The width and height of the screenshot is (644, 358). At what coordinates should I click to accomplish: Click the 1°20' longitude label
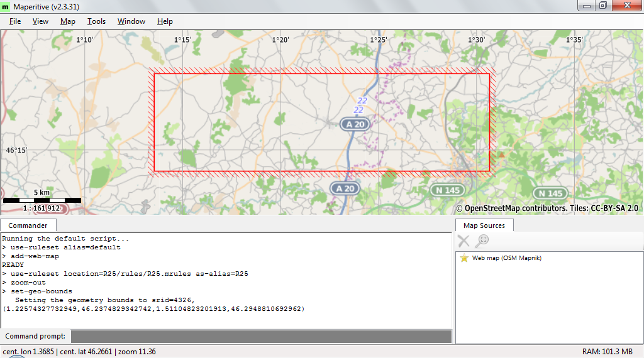(280, 40)
